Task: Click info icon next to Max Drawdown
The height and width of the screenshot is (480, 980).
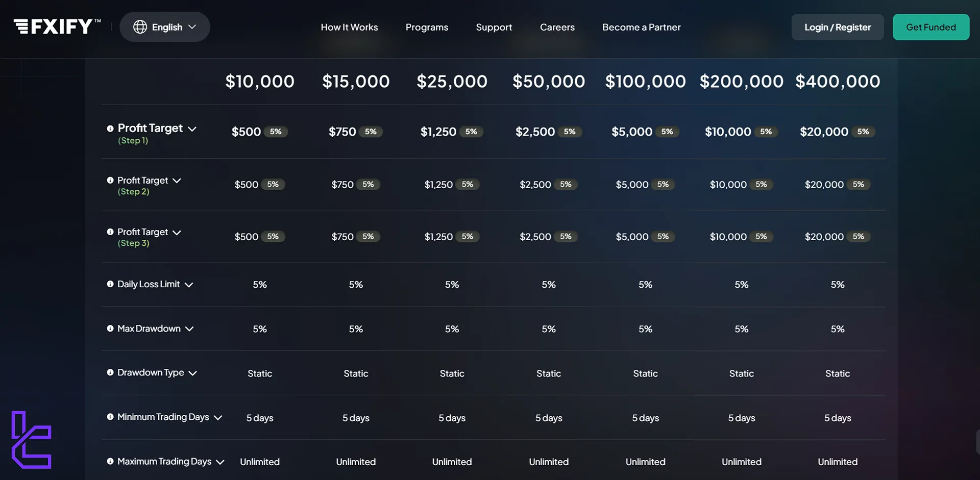Action: [x=110, y=329]
